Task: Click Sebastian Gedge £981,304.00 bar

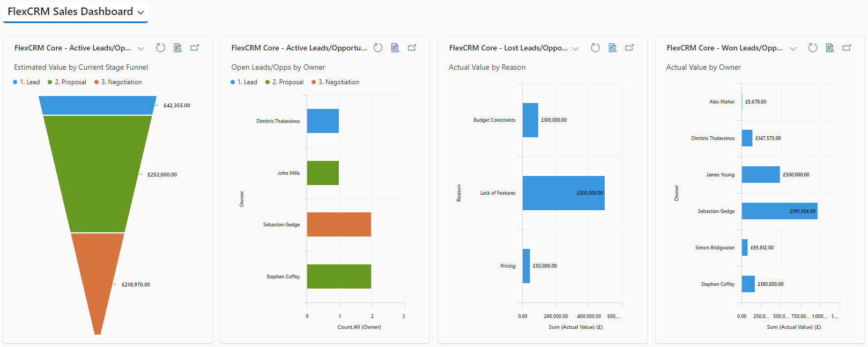Action: pyautogui.click(x=780, y=211)
